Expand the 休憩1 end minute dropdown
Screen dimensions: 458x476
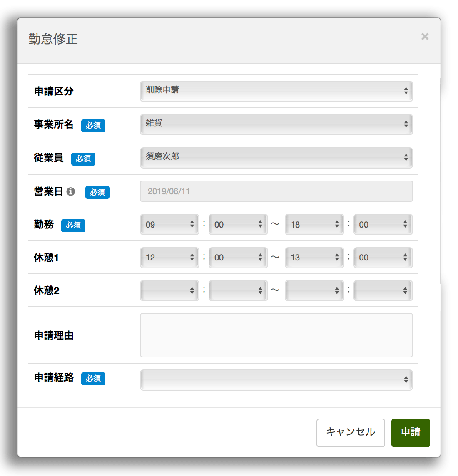(x=383, y=258)
